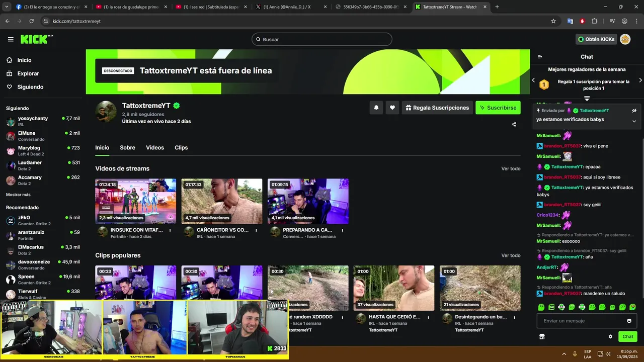This screenshot has height=362, width=644.
Task: Follow channel using the heart icon
Action: click(392, 108)
